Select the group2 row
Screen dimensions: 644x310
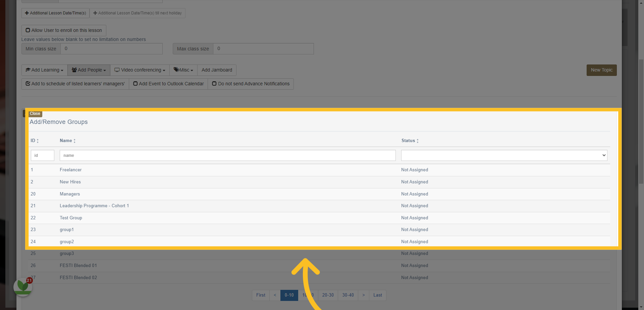319,242
